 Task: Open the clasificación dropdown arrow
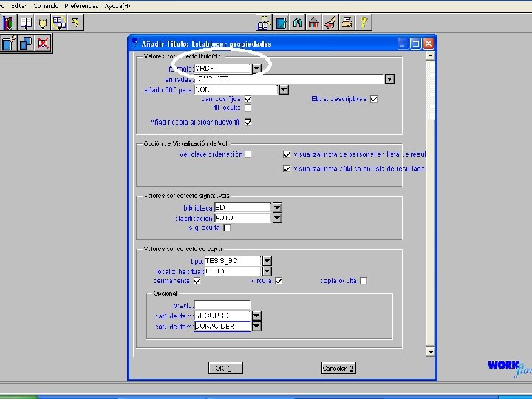pyautogui.click(x=277, y=218)
